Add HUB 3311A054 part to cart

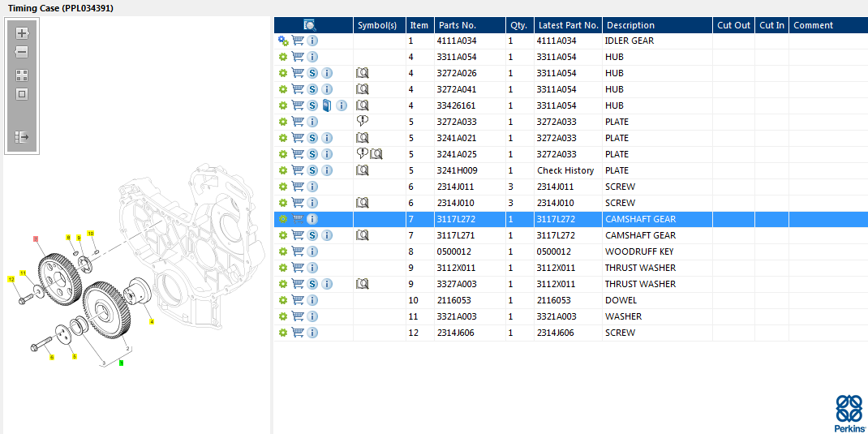[x=298, y=57]
